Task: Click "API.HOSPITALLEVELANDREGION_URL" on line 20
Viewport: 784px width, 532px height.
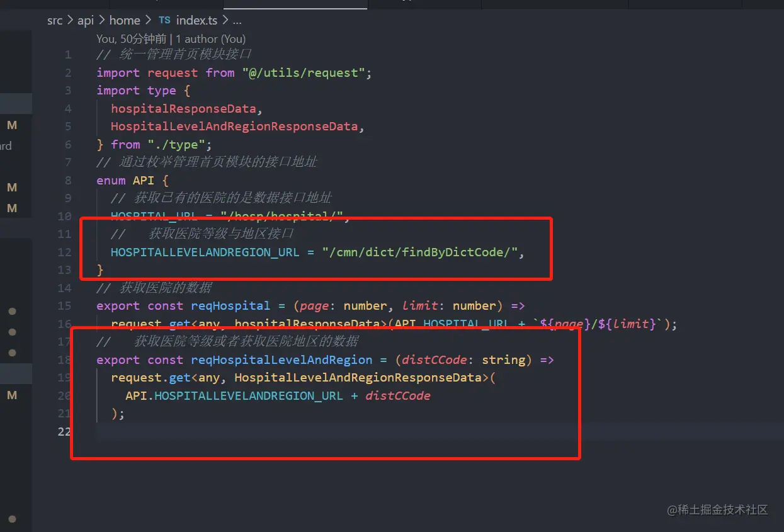Action: point(234,396)
